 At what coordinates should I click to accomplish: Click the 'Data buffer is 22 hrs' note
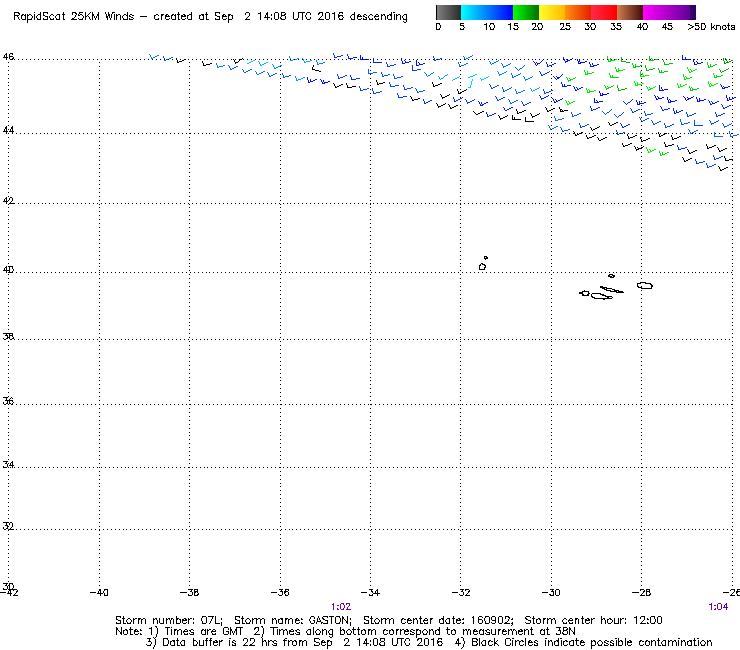[x=211, y=642]
